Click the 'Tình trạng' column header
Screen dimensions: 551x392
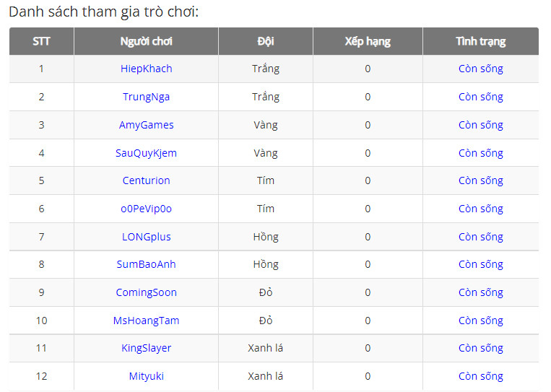pyautogui.click(x=480, y=41)
